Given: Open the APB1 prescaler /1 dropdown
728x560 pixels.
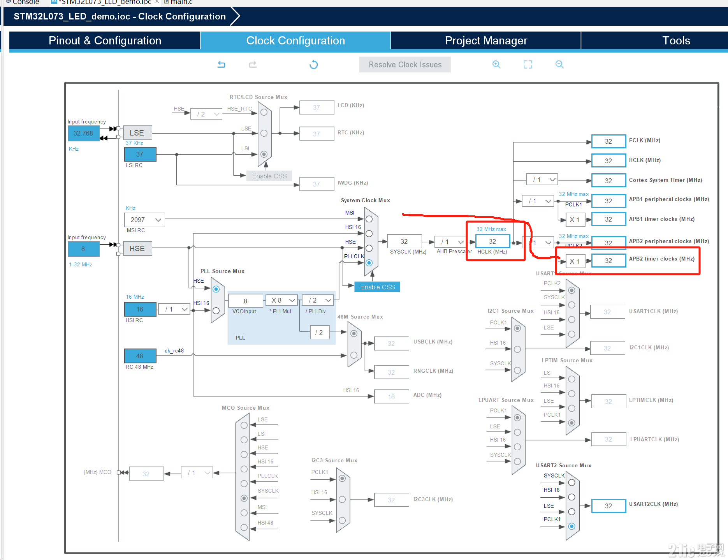Looking at the screenshot, I should [x=538, y=201].
